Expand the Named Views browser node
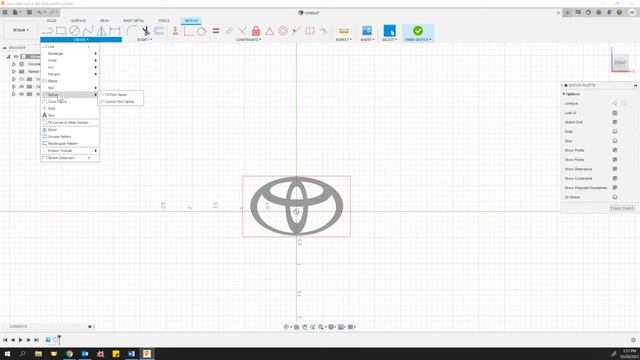The height and width of the screenshot is (360, 640). [x=13, y=71]
